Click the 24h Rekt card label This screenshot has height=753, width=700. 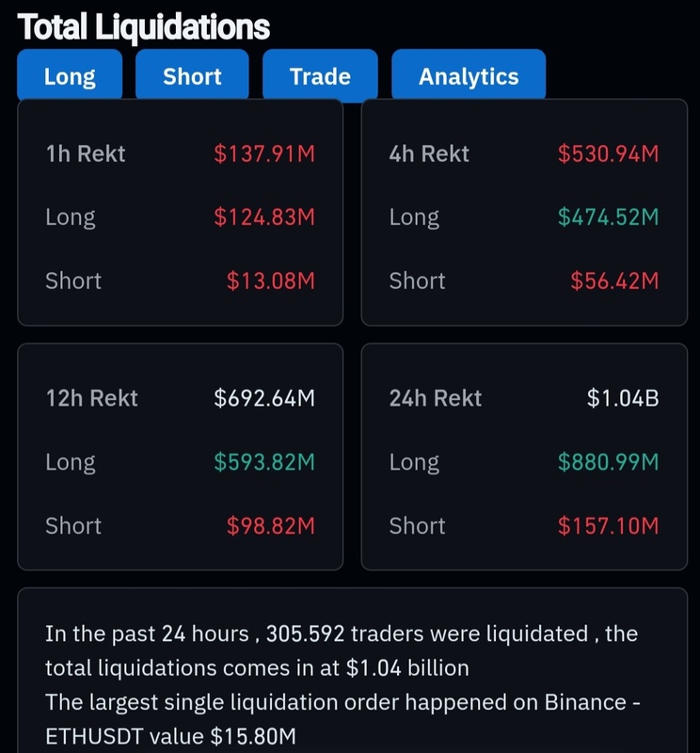point(436,398)
